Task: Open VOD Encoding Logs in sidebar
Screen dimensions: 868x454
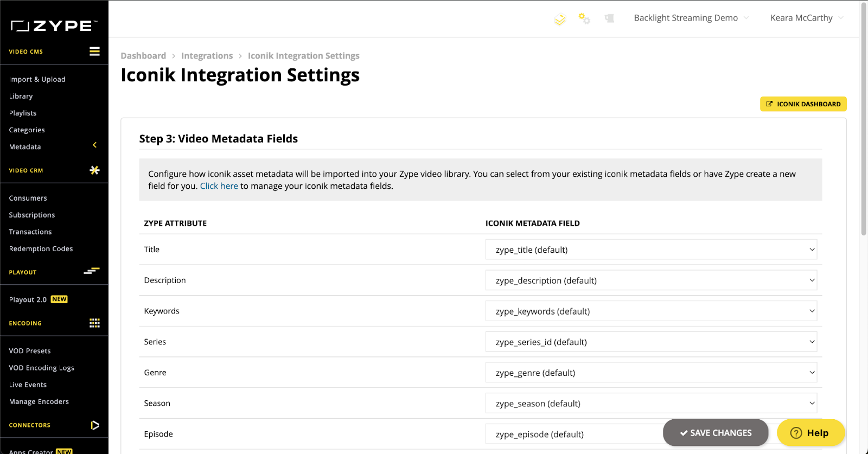Action: coord(42,368)
